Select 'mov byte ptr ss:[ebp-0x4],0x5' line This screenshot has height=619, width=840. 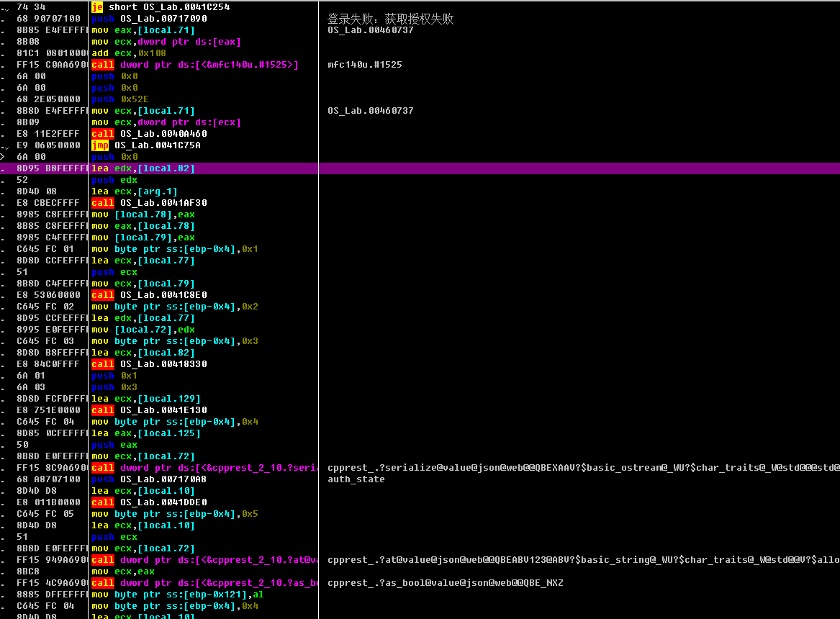tap(175, 514)
